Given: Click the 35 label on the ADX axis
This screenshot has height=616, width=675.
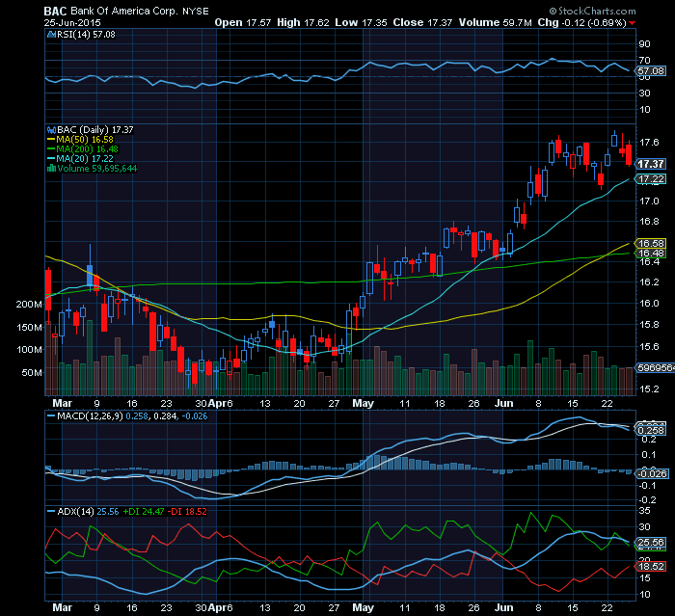Looking at the screenshot, I should (645, 511).
